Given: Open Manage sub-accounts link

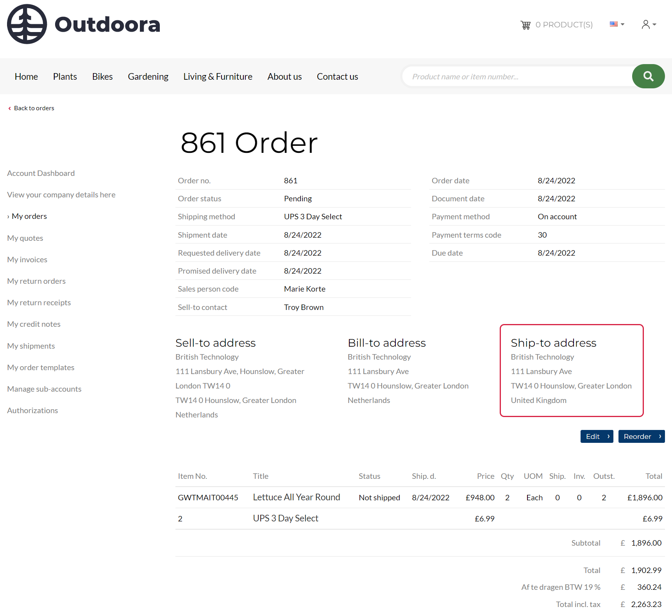Looking at the screenshot, I should click(x=44, y=389).
